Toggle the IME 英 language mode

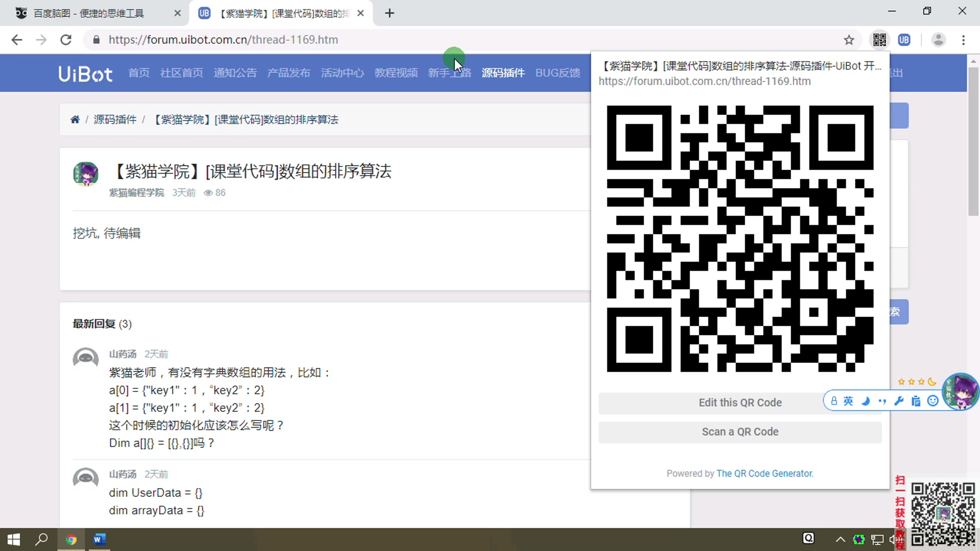(848, 401)
